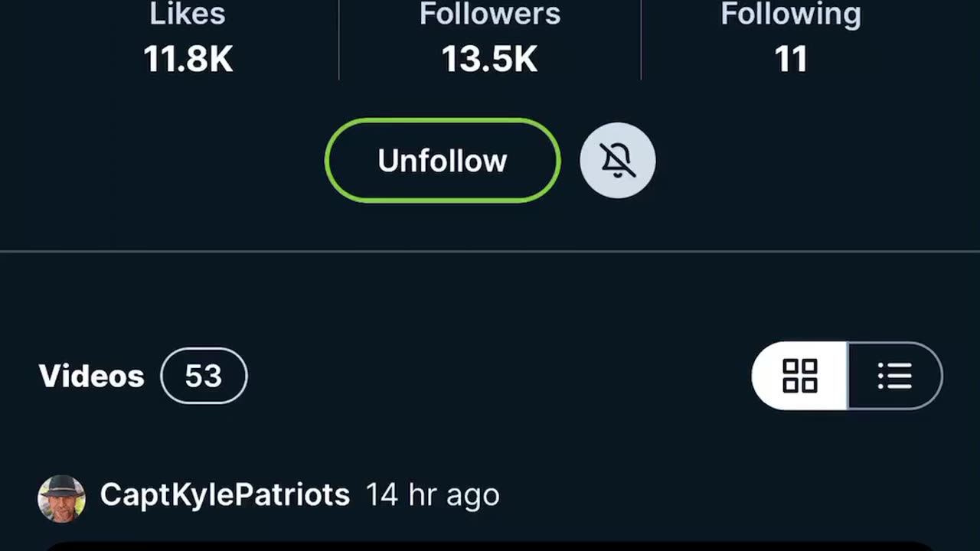This screenshot has width=980, height=551.
Task: Click the horizontal divider below Unfollow
Action: pos(490,251)
